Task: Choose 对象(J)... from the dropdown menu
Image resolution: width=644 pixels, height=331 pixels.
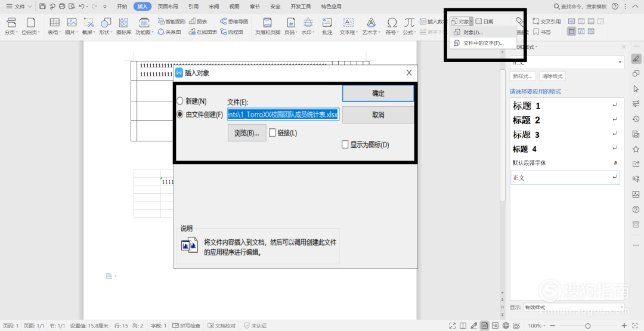Action: (482, 32)
